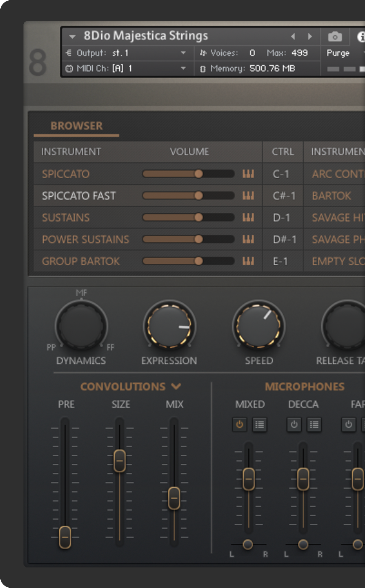This screenshot has height=588, width=365.
Task: Click the MIXED microphone pan slider
Action: pos(248,544)
